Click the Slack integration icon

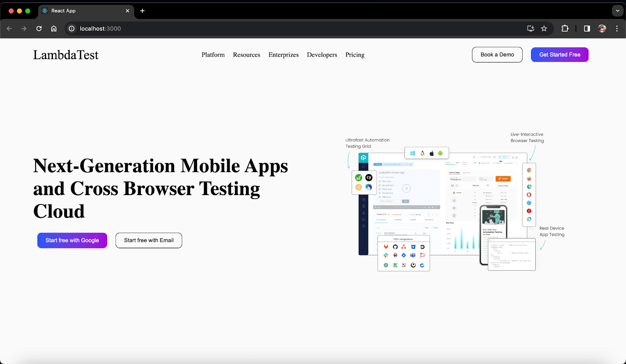[x=386, y=255]
